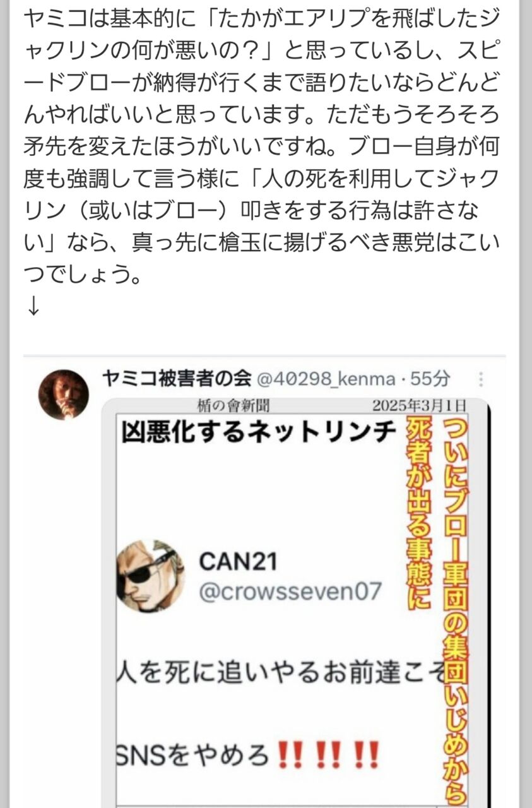
Task: Tap the @crowsseven07 handle in the image
Action: coord(290,591)
